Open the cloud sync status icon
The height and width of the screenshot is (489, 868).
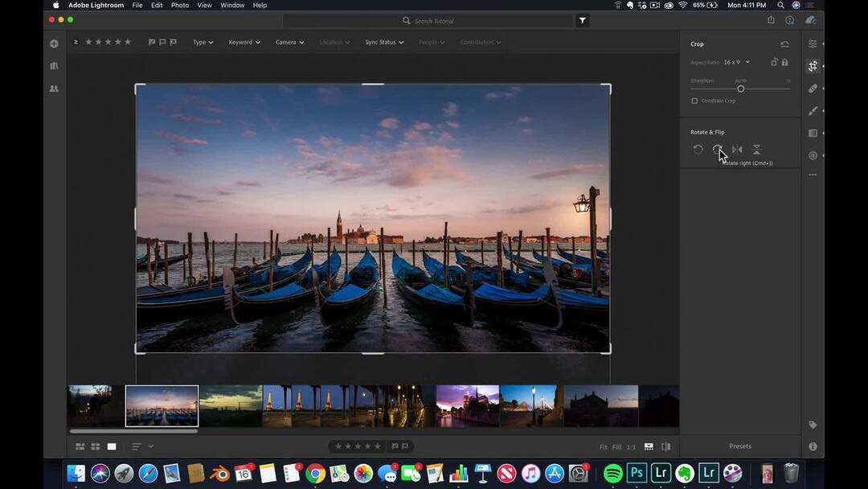pyautogui.click(x=810, y=20)
